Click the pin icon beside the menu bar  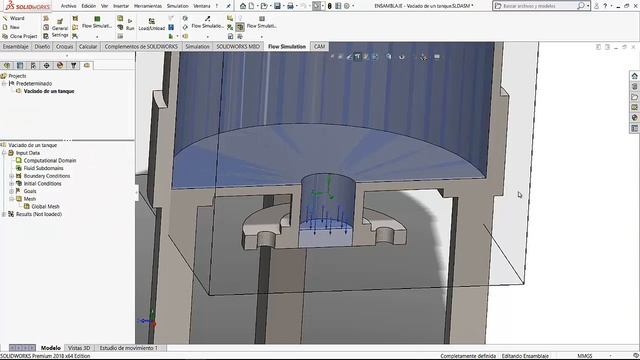[x=228, y=6]
